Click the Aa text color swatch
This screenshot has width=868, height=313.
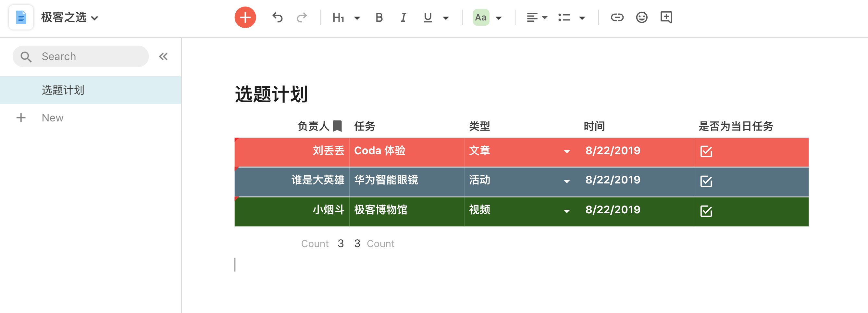(481, 17)
